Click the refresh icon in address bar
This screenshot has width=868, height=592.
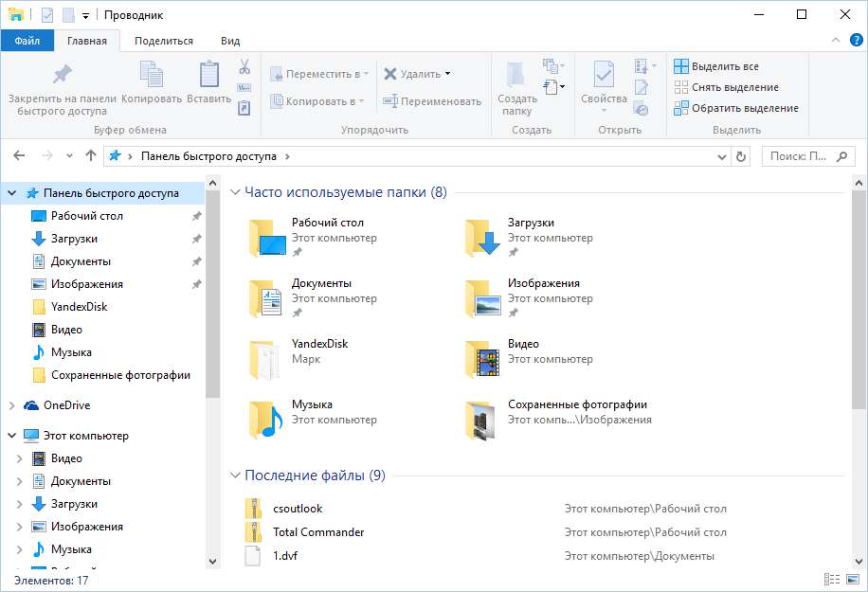point(741,156)
